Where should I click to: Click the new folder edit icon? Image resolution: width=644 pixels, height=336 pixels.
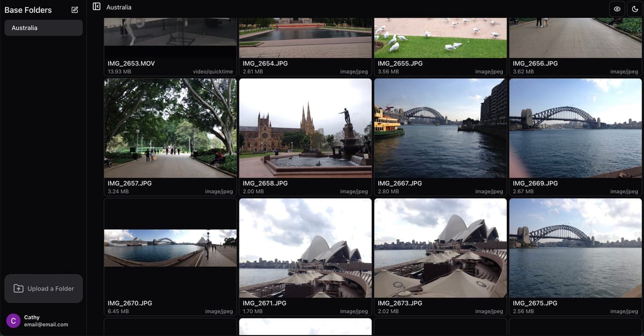(75, 10)
